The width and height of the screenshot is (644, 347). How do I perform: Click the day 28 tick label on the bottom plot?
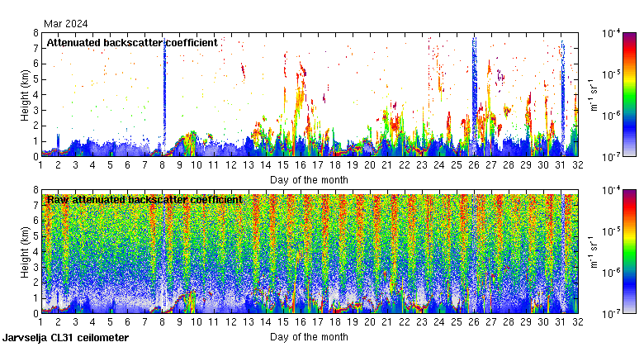[x=509, y=322]
